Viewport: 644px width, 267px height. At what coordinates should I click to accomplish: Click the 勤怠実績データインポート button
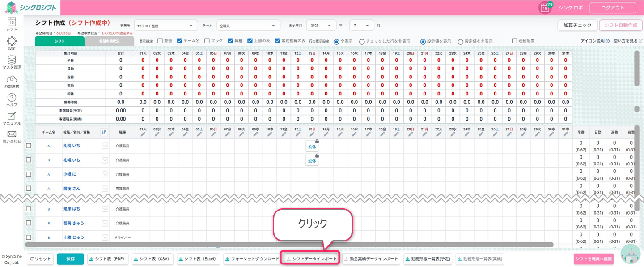371,259
